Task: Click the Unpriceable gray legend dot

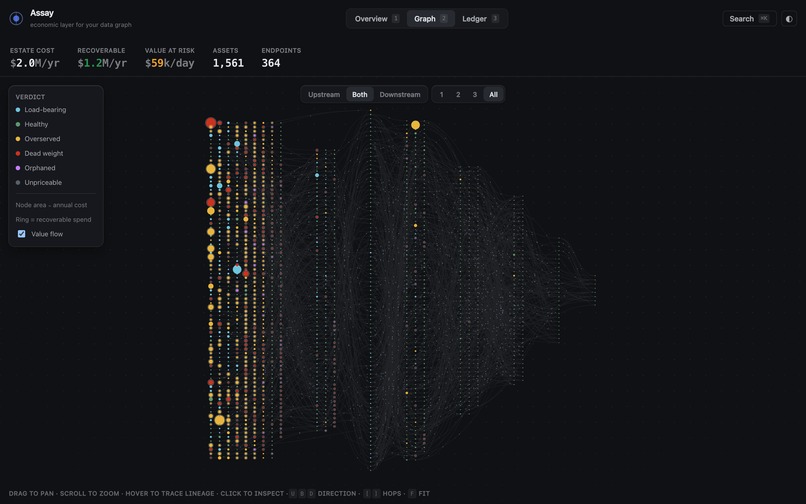Action: click(x=18, y=183)
